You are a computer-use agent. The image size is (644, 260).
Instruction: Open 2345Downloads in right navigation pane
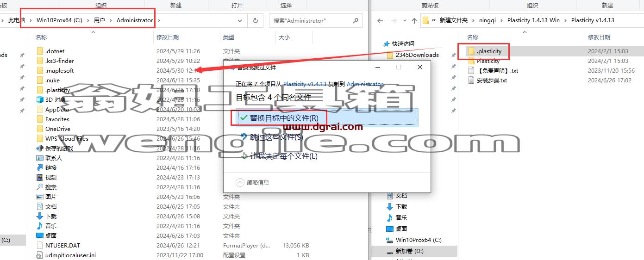point(417,55)
